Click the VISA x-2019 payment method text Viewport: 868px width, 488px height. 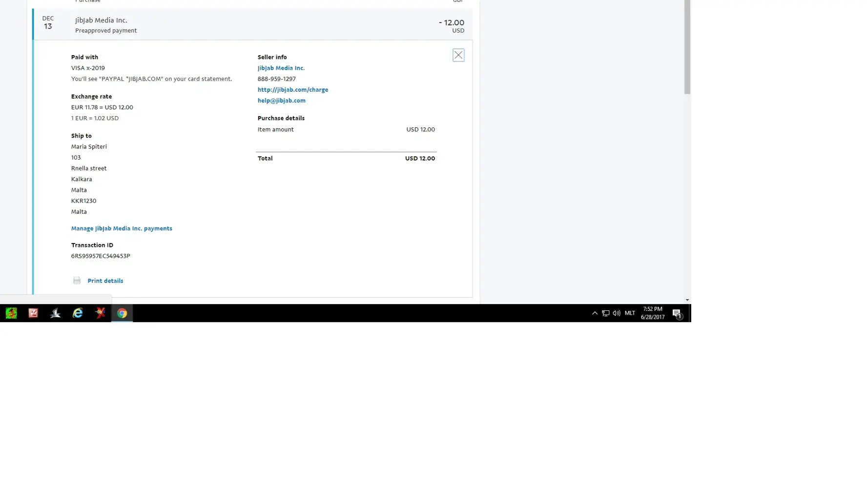point(88,68)
